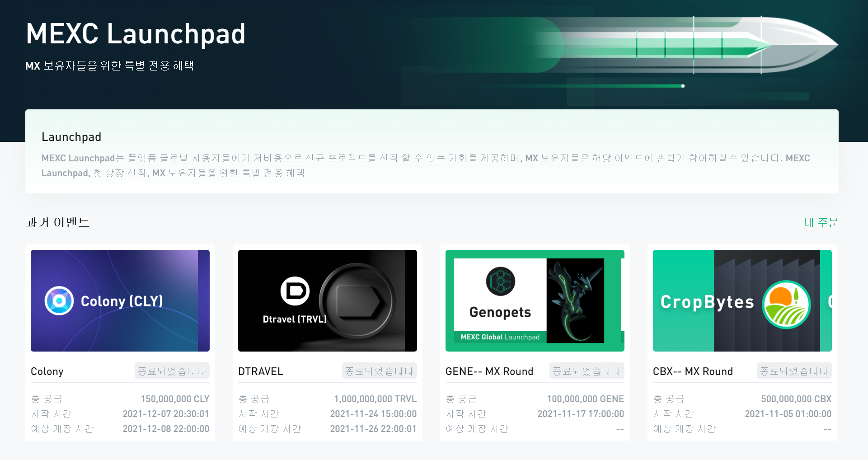Viewport: 868px width, 460px height.
Task: Click the CBX-- MX Round title
Action: pos(693,371)
